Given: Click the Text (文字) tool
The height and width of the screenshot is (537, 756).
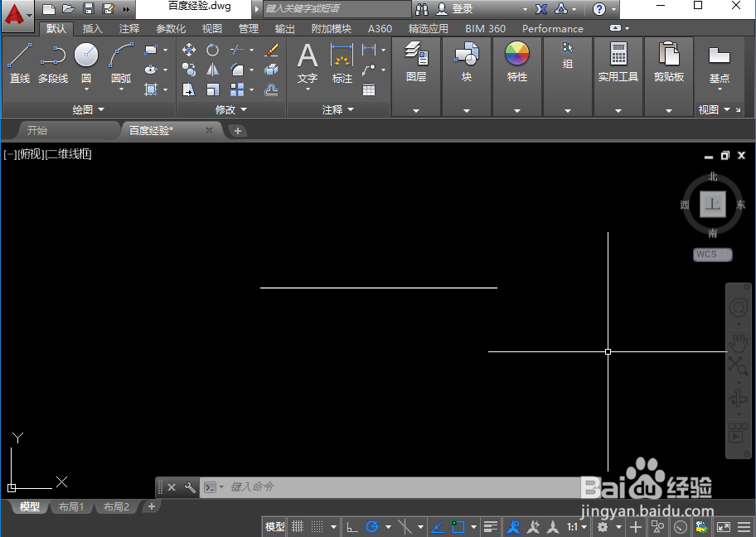Looking at the screenshot, I should pyautogui.click(x=308, y=63).
